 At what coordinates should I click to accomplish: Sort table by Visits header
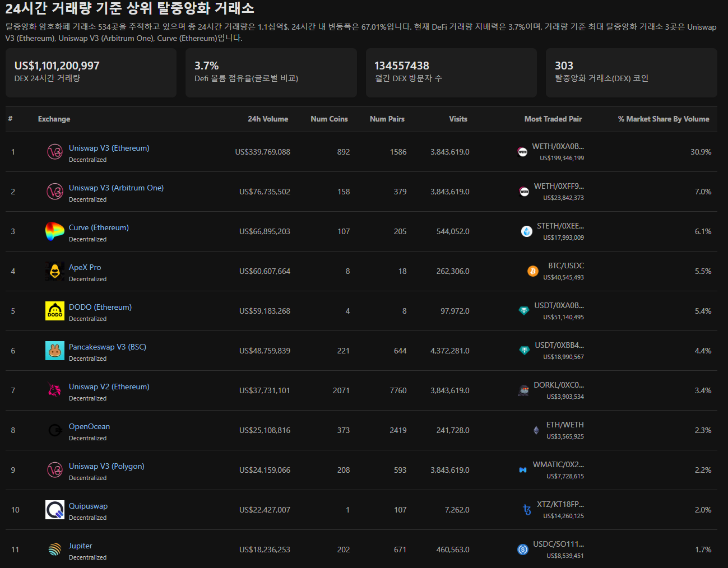coord(458,119)
